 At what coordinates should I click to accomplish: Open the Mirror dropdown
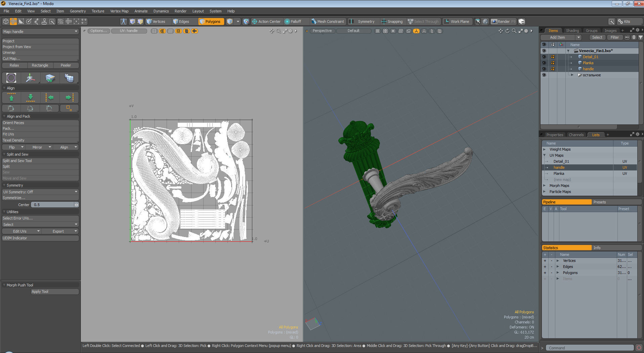[x=39, y=147]
